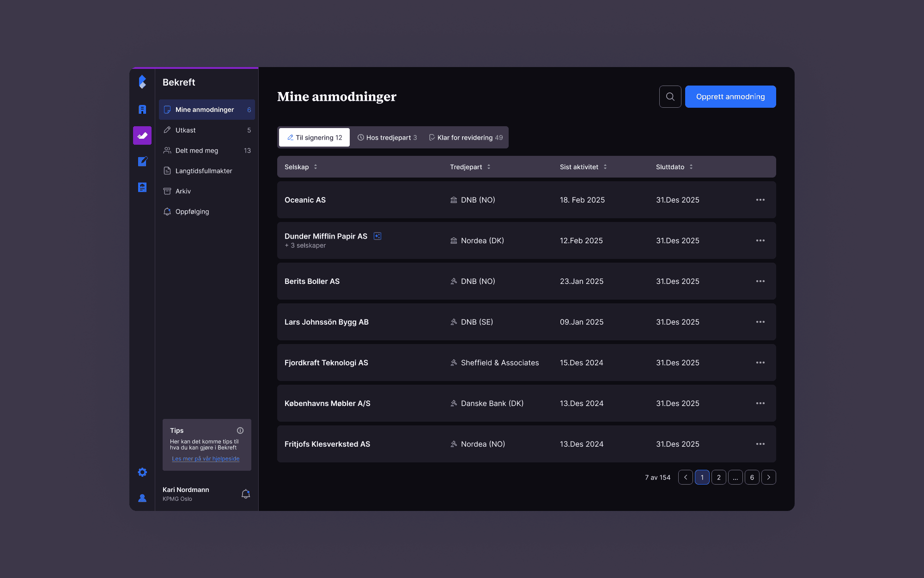Click the search magnifier icon button
Screen dimensions: 924x578
click(x=670, y=97)
